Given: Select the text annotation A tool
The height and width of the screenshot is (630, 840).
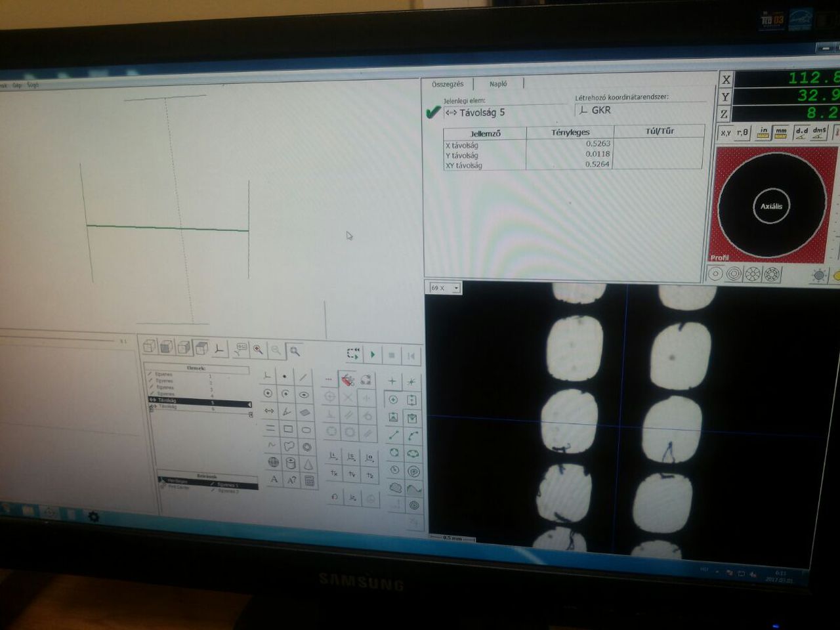Looking at the screenshot, I should point(274,479).
